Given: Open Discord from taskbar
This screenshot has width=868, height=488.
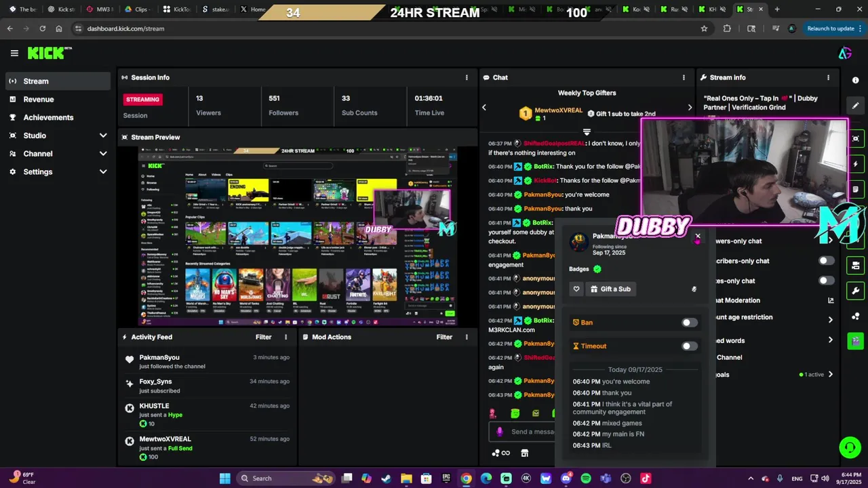Looking at the screenshot, I should (566, 479).
